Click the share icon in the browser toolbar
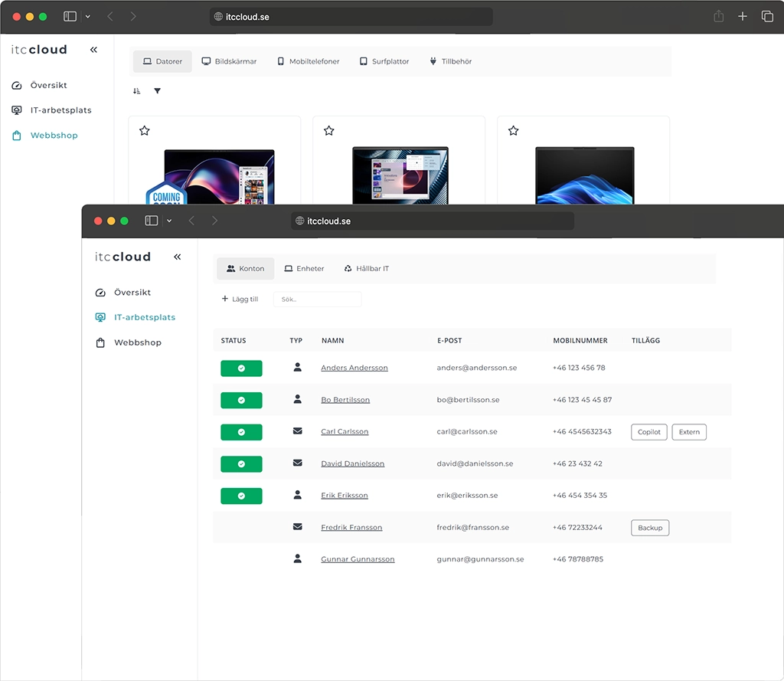The height and width of the screenshot is (681, 784). pyautogui.click(x=718, y=16)
